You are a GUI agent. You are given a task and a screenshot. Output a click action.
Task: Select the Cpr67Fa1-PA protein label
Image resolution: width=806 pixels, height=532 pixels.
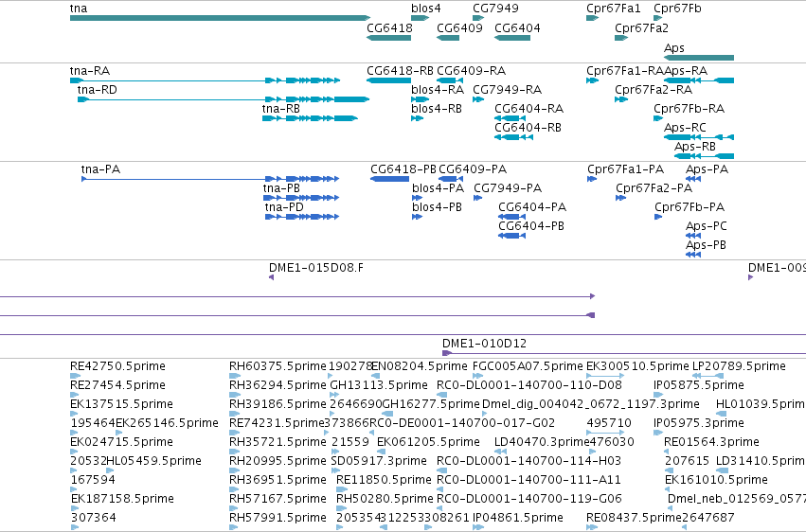pyautogui.click(x=626, y=168)
